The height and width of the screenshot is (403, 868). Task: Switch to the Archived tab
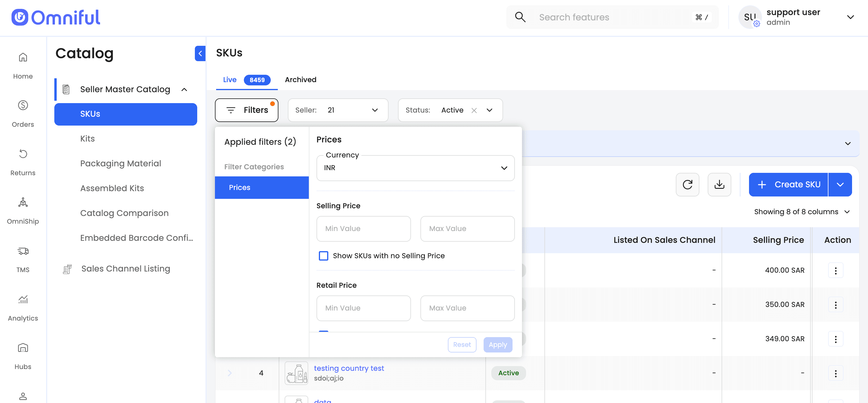pos(300,79)
